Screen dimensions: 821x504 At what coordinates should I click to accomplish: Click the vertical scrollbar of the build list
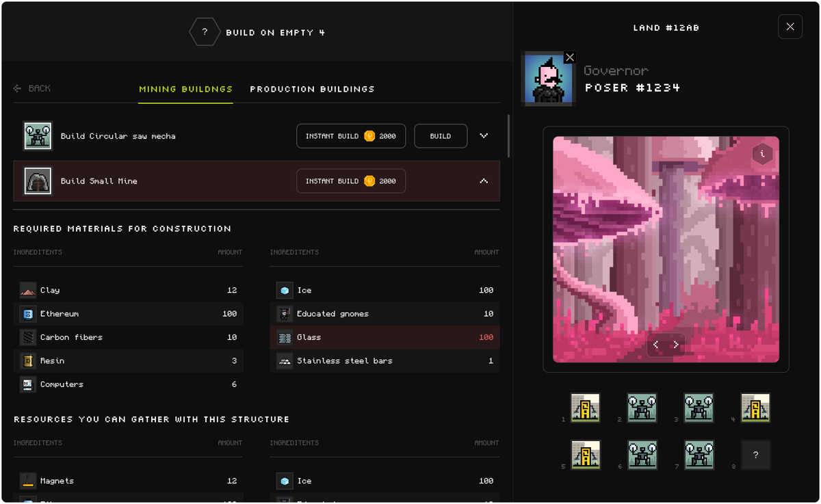(508, 136)
